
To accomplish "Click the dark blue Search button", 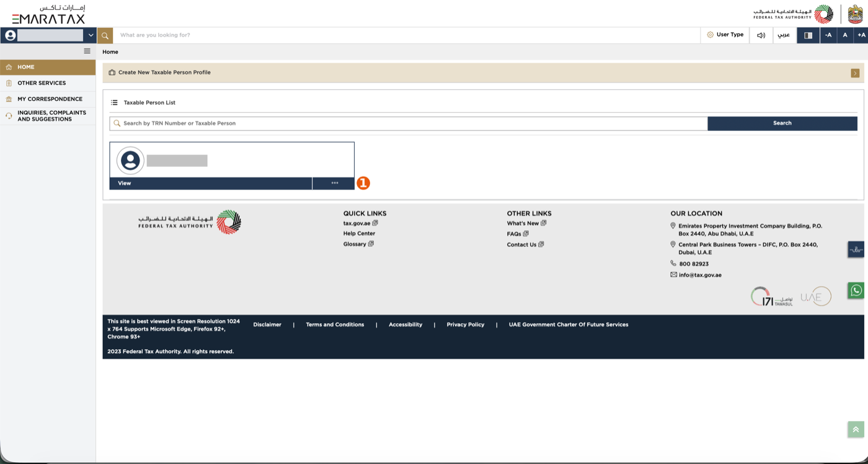I will [782, 123].
